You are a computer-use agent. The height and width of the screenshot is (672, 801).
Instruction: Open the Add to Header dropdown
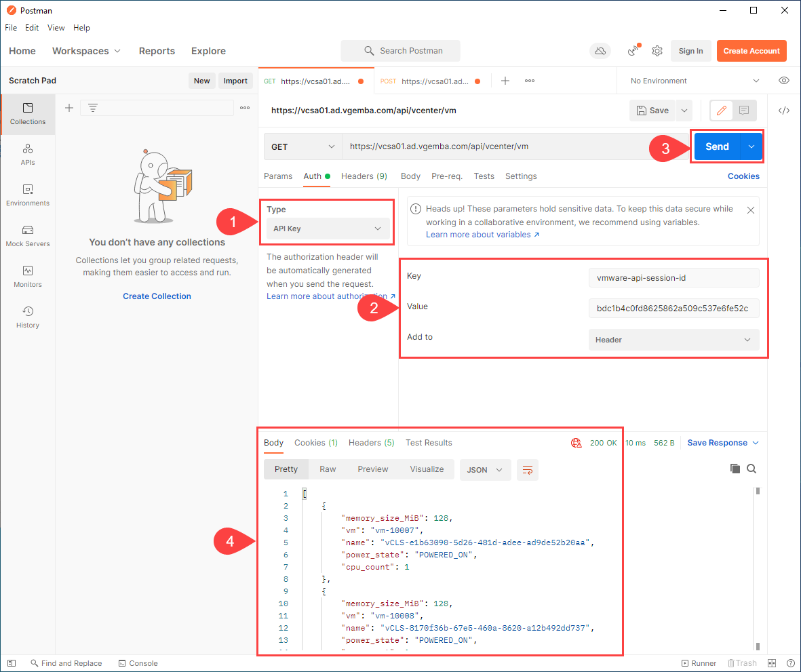pos(673,340)
